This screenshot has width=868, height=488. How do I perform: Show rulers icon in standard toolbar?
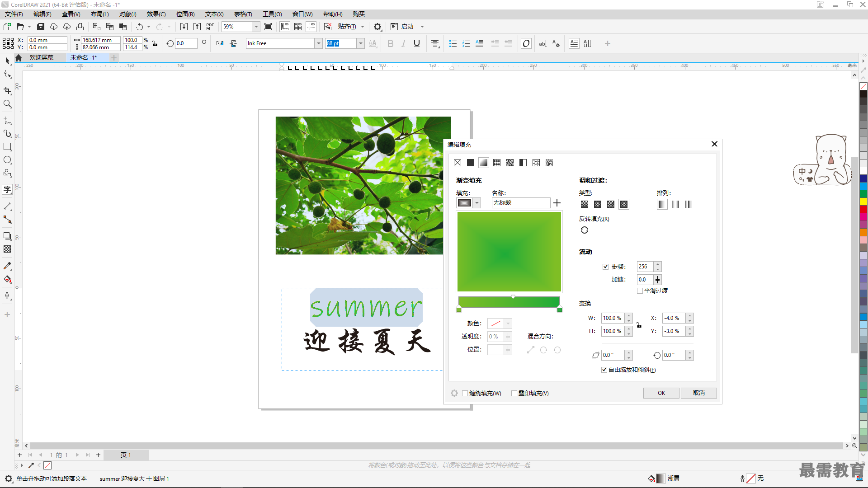pyautogui.click(x=285, y=27)
